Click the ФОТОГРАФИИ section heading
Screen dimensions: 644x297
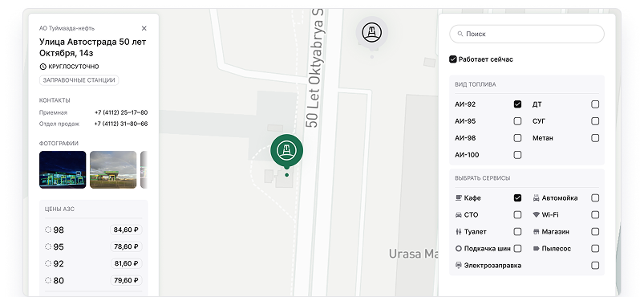[x=59, y=144]
